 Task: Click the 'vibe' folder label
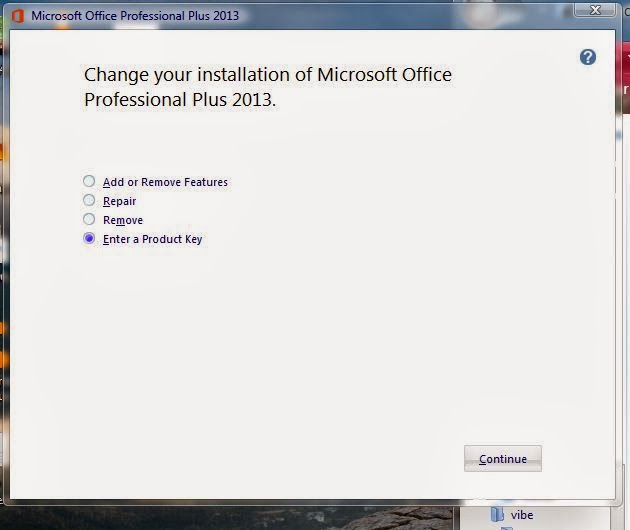(522, 515)
